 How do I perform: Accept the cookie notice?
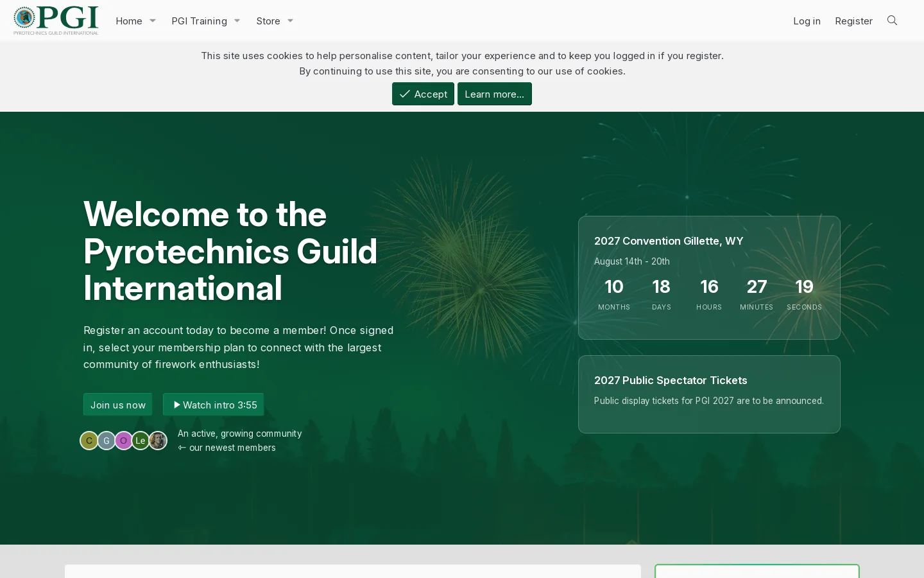point(423,94)
